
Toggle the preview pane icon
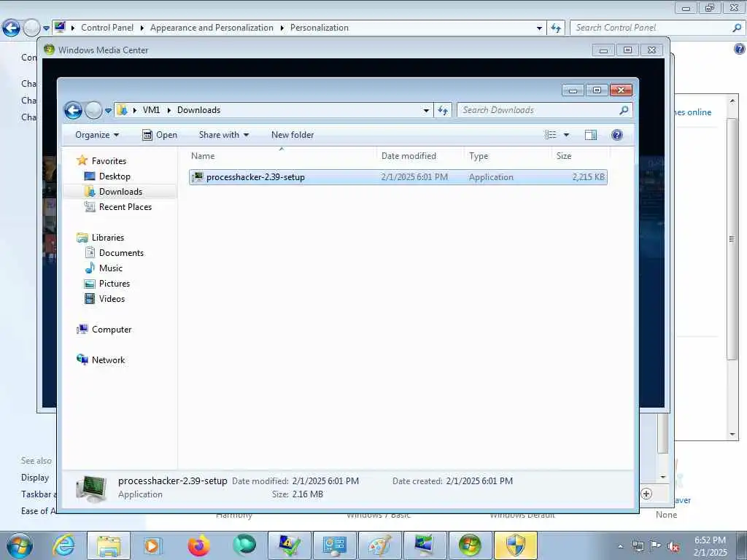pyautogui.click(x=591, y=135)
